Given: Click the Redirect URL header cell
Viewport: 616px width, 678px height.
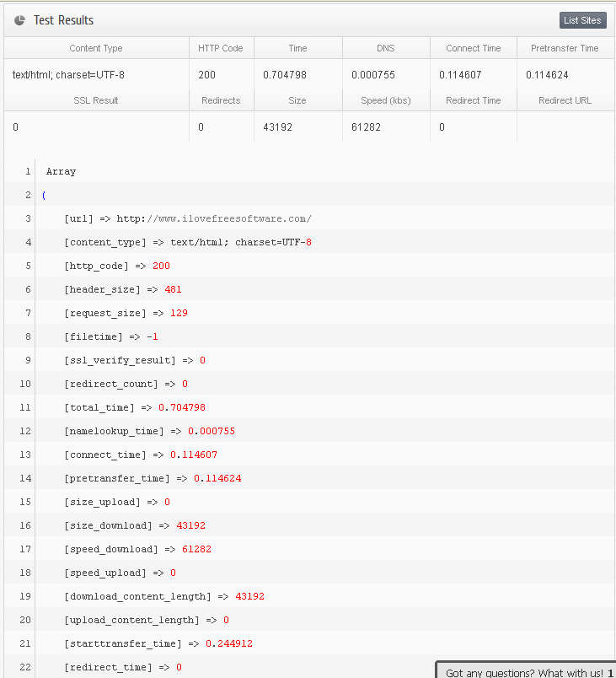Looking at the screenshot, I should 565,100.
